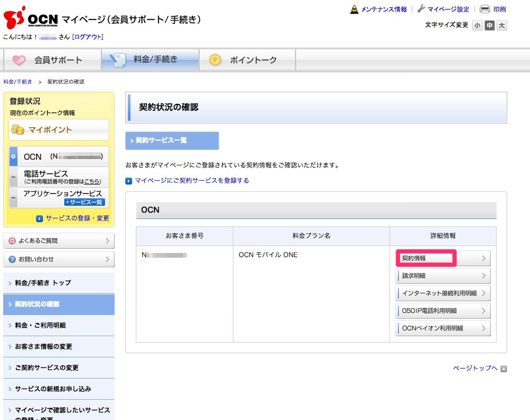The width and height of the screenshot is (530, 420).
Task: Click マイページにご契約サービスを登録する link
Action: [192, 181]
